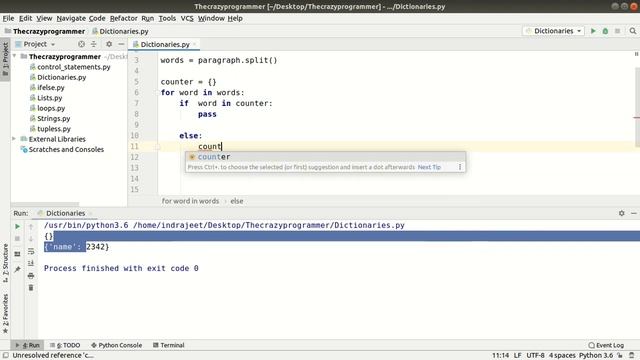640x360 pixels.
Task: Collapse the Thecrazyprogrammer project folder
Action: point(15,56)
